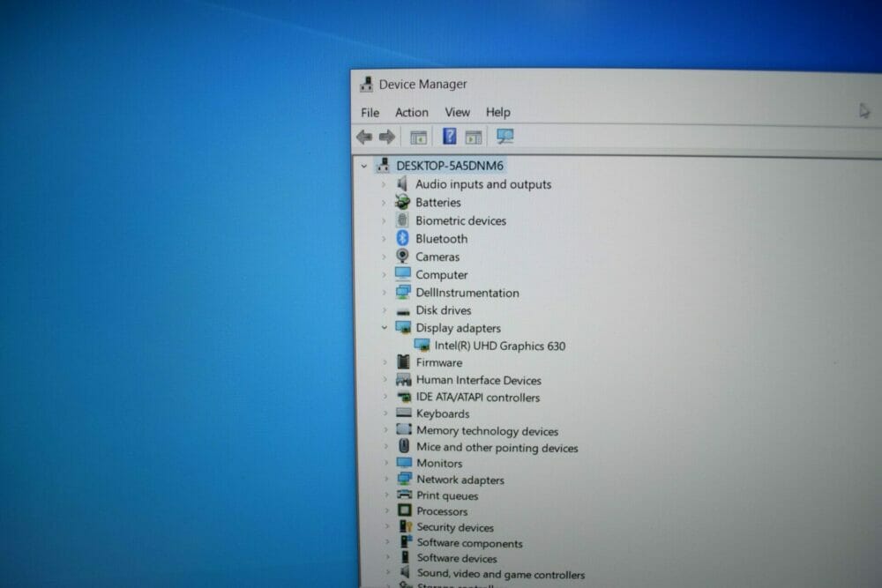Click the Show/Hide Action Pane toolbar icon
The image size is (882, 588).
coord(474,137)
